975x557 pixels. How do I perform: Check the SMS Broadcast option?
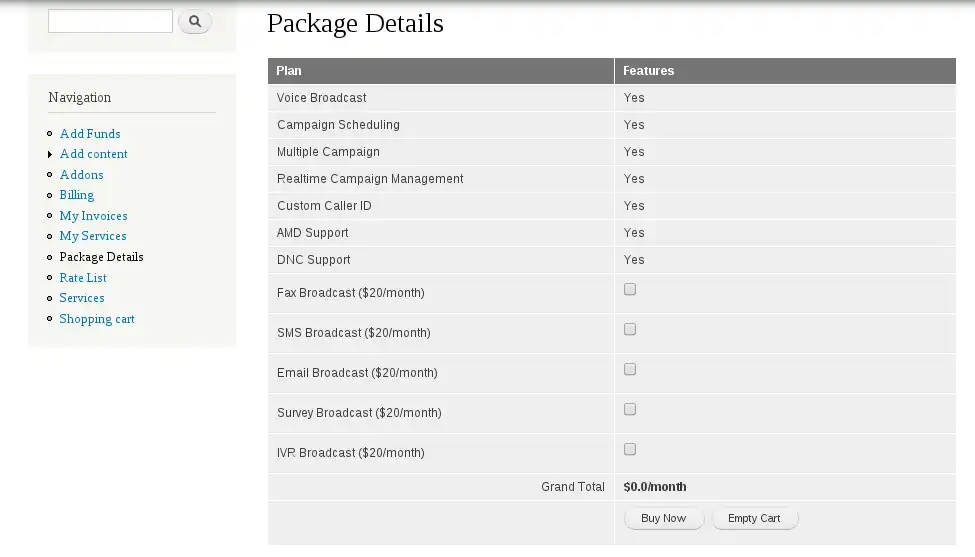coord(630,330)
